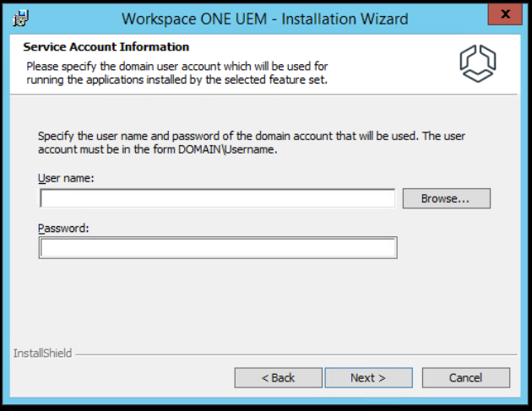
Task: Click the DOMAIN\Username instruction text
Action: [x=252, y=143]
